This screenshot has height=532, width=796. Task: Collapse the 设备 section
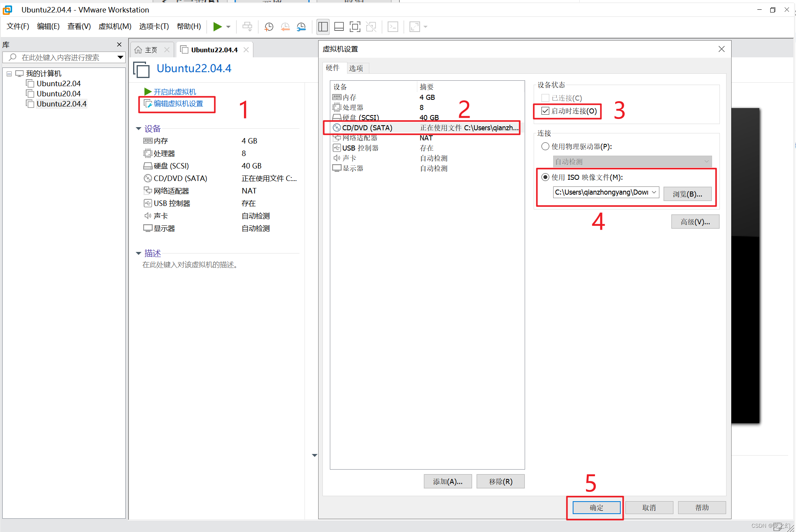pos(138,129)
